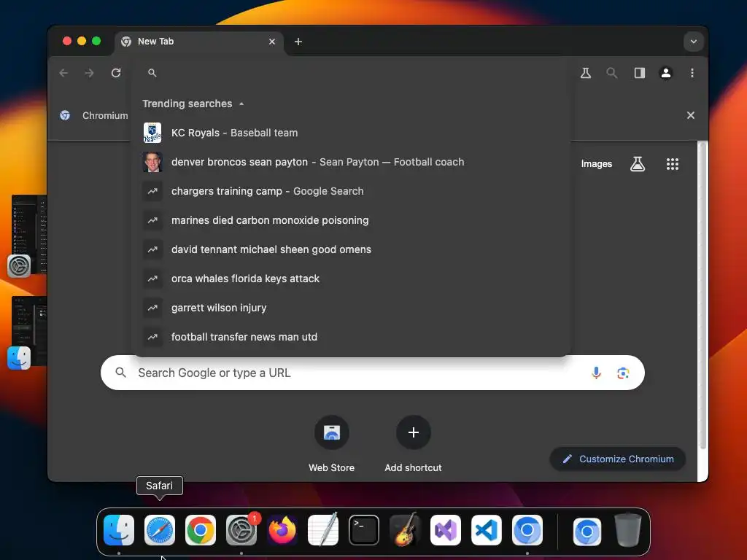Launch Safari from the dock
The width and height of the screenshot is (747, 560).
(x=160, y=530)
